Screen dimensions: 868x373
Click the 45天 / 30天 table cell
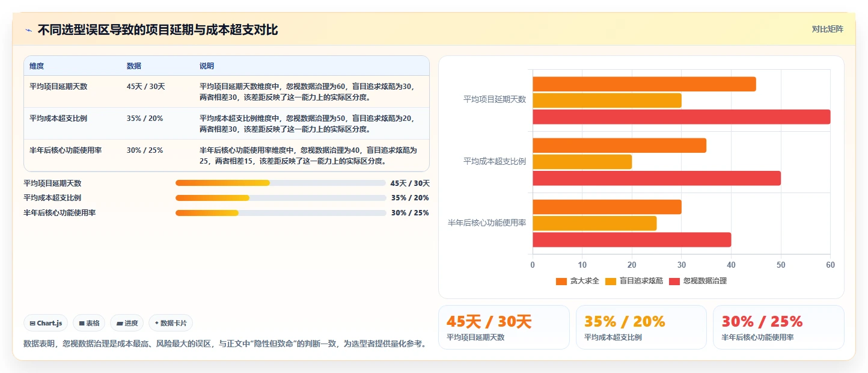click(146, 87)
